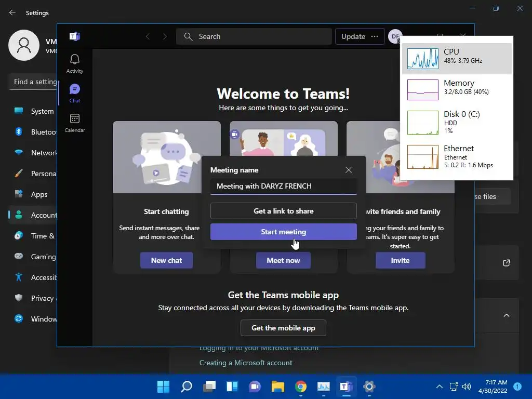This screenshot has height=399, width=532.
Task: Open File Explorer from the taskbar
Action: click(x=278, y=387)
